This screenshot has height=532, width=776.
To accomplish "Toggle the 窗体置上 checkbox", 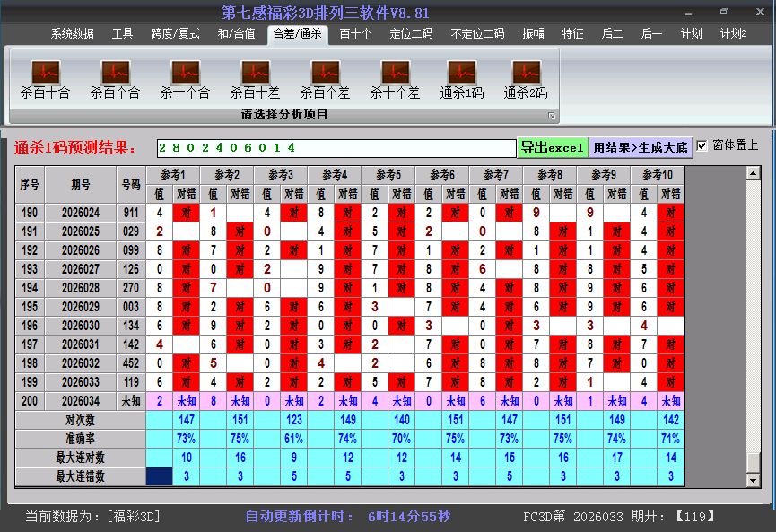I will coord(702,145).
